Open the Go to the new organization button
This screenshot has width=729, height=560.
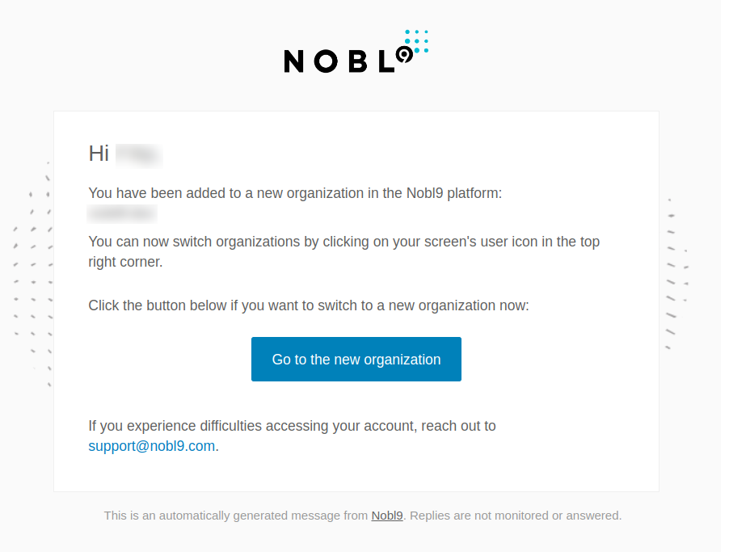356,360
